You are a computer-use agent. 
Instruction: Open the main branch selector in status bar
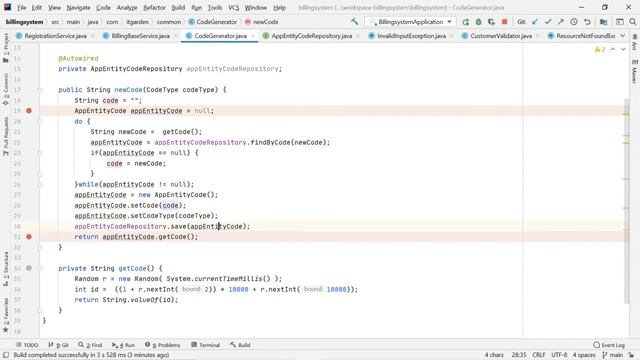click(x=613, y=355)
